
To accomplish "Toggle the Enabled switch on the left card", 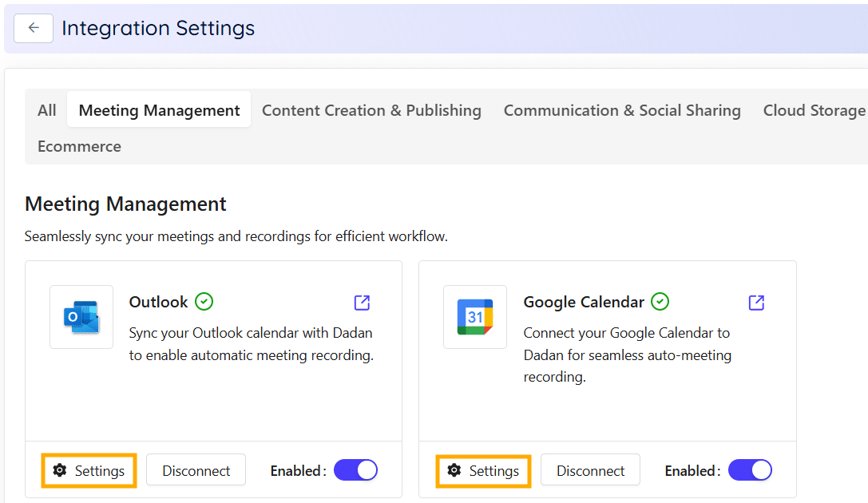I will point(355,470).
